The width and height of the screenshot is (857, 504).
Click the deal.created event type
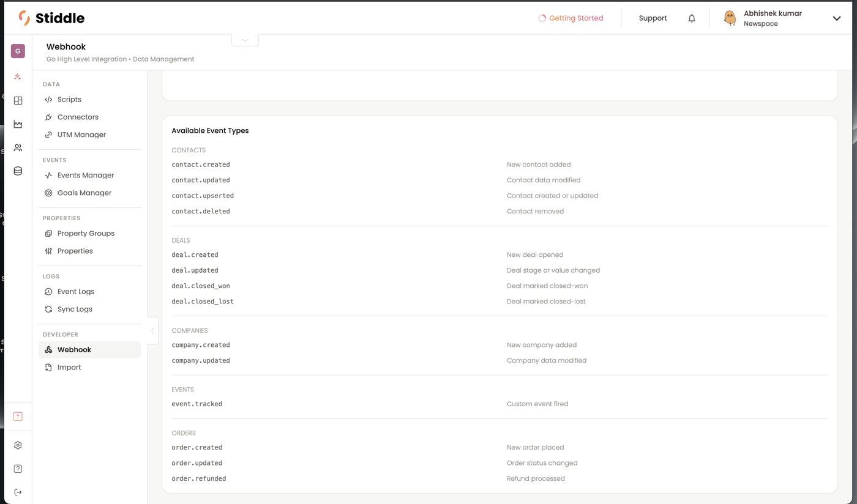(x=195, y=255)
